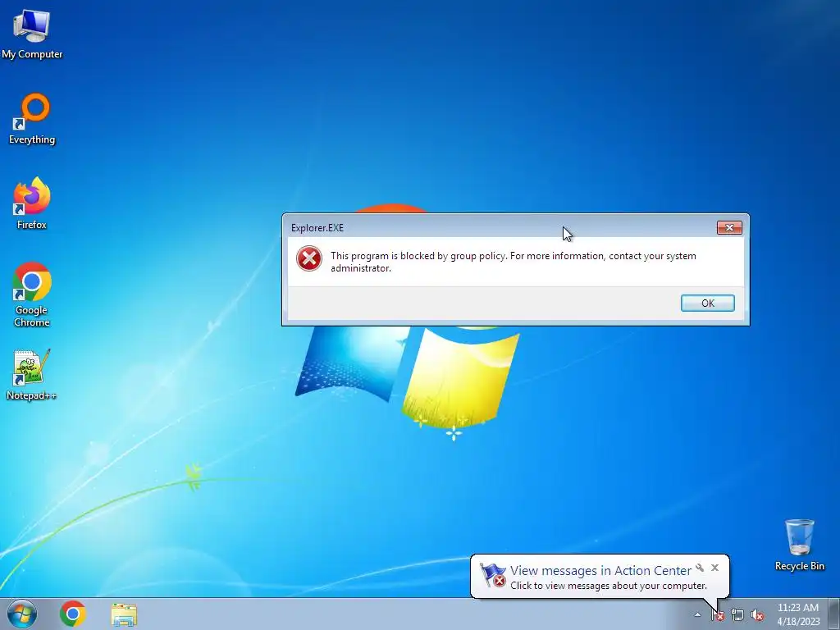Screen dimensions: 840x630
Task: Click the Explorer.EXE dialog title text
Action: point(317,228)
